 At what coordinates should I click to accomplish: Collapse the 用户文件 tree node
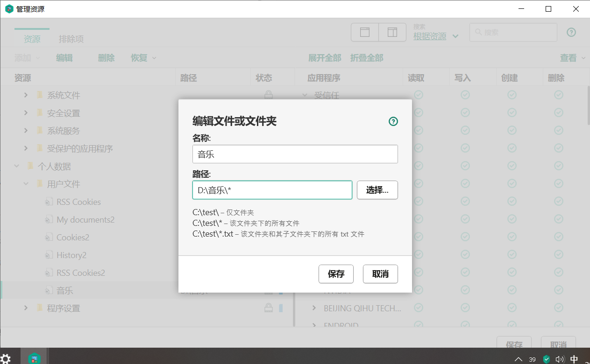tap(26, 184)
